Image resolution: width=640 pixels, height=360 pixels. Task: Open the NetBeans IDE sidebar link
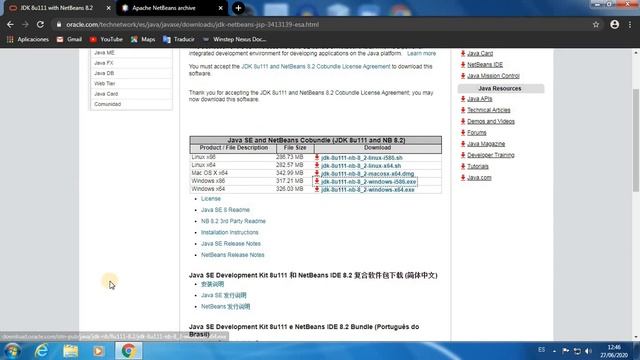pyautogui.click(x=485, y=64)
